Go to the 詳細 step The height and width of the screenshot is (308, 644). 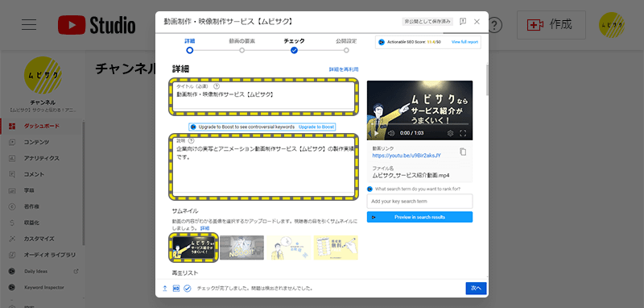pos(190,46)
